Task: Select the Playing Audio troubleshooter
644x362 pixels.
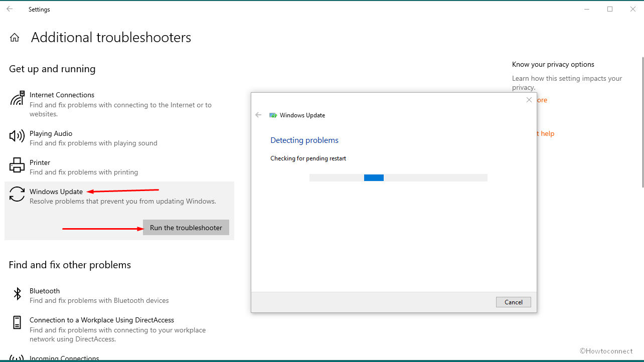Action: (119, 138)
